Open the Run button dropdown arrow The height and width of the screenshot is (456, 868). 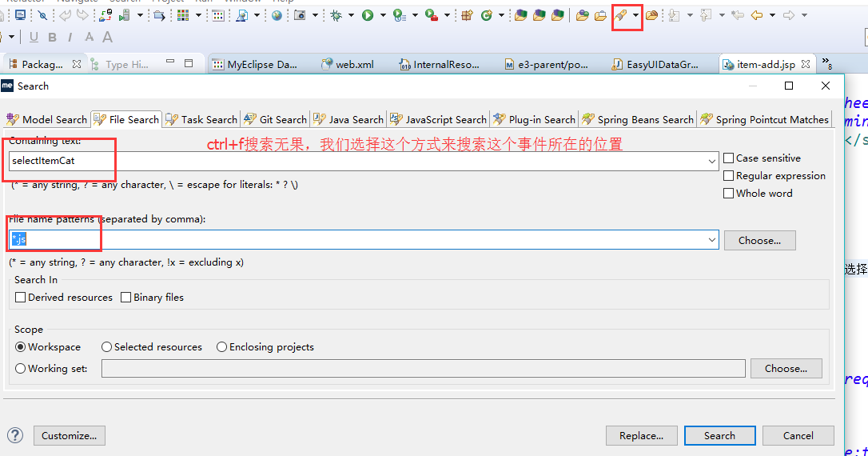tap(383, 15)
